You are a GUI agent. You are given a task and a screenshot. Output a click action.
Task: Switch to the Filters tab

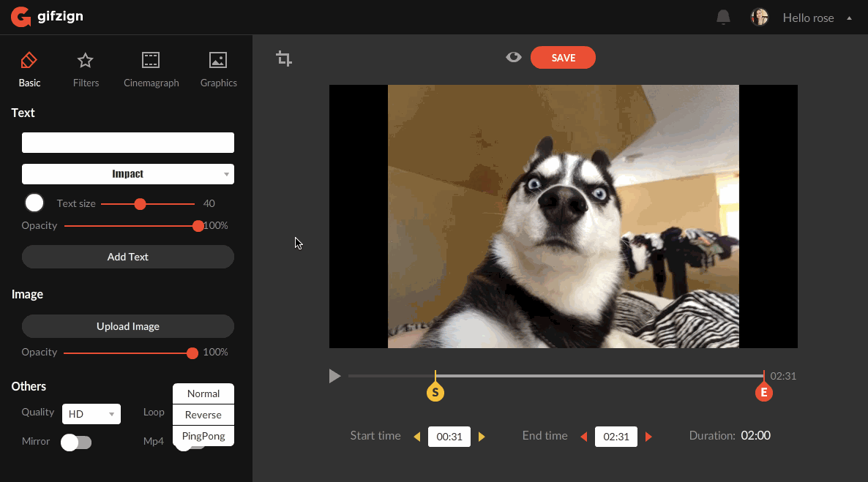click(86, 69)
